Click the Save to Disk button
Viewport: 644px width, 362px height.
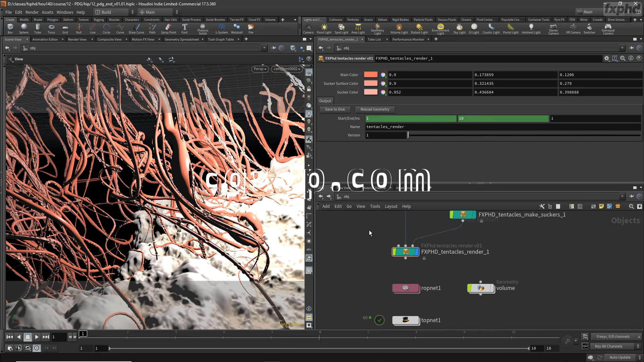pos(334,109)
